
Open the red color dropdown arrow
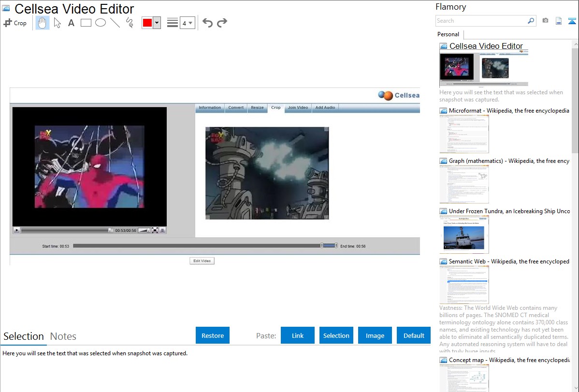[157, 23]
